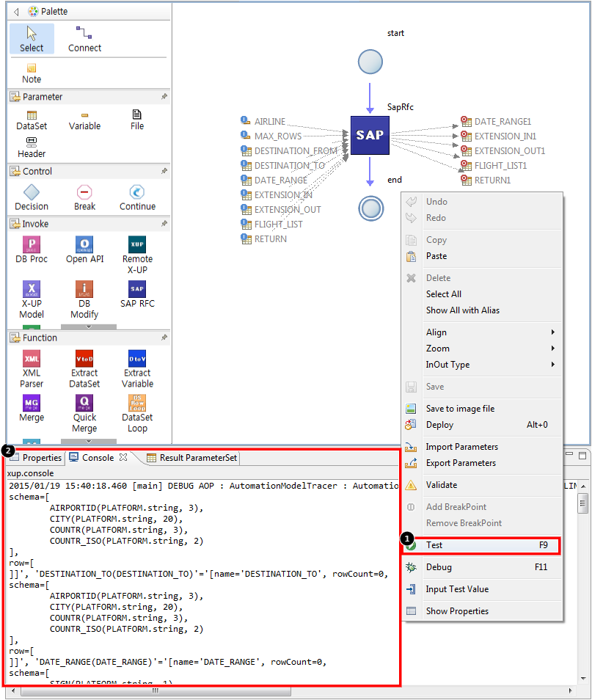Collapse the Invoke section header
Image resolution: width=592 pixels, height=700 pixels.
(89, 224)
